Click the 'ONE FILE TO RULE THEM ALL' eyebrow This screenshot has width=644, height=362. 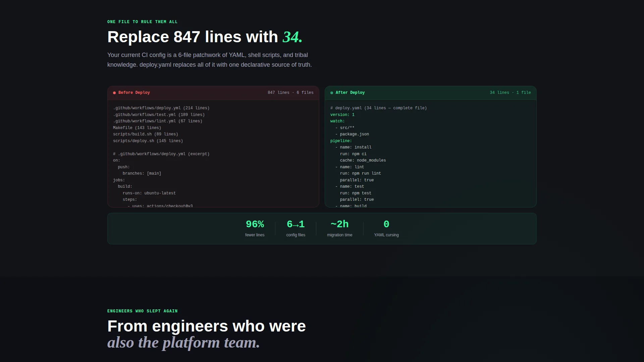143,22
